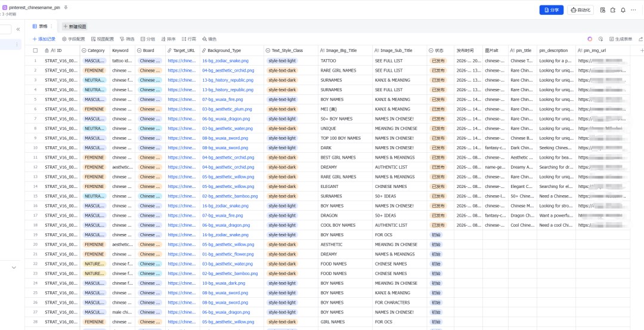This screenshot has height=330, width=644.
Task: Click the pin icon beside document title
Action: (66, 7)
